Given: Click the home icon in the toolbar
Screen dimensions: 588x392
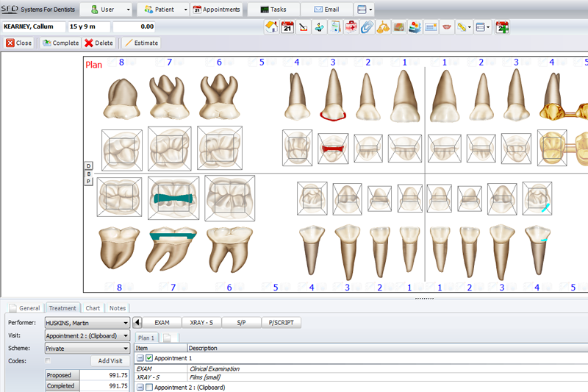Looking at the screenshot, I should tap(270, 27).
